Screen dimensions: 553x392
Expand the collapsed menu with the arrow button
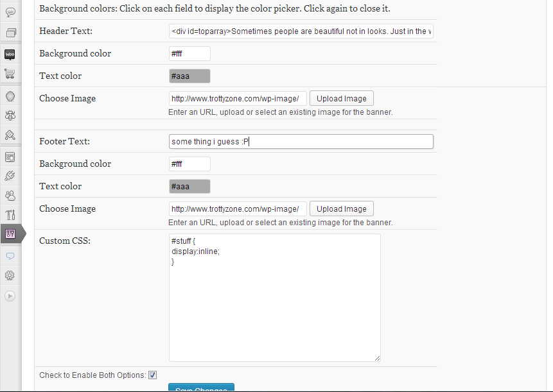10,296
